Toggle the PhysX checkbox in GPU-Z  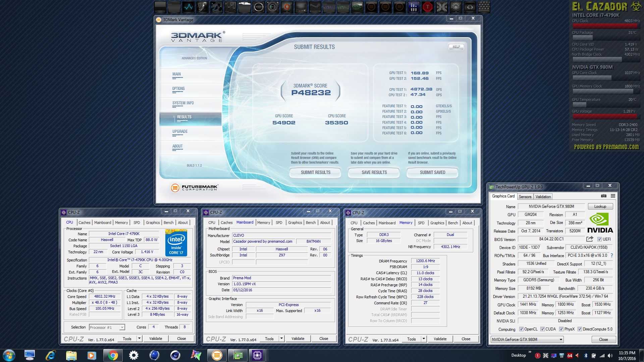pyautogui.click(x=561, y=329)
